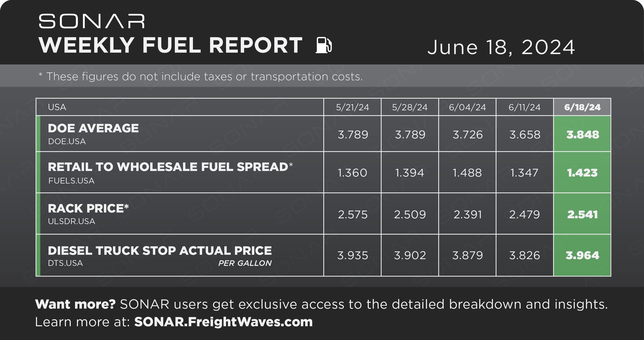The image size is (644, 340).
Task: Open the SONAR.FreightWaves.com link
Action: click(x=224, y=322)
